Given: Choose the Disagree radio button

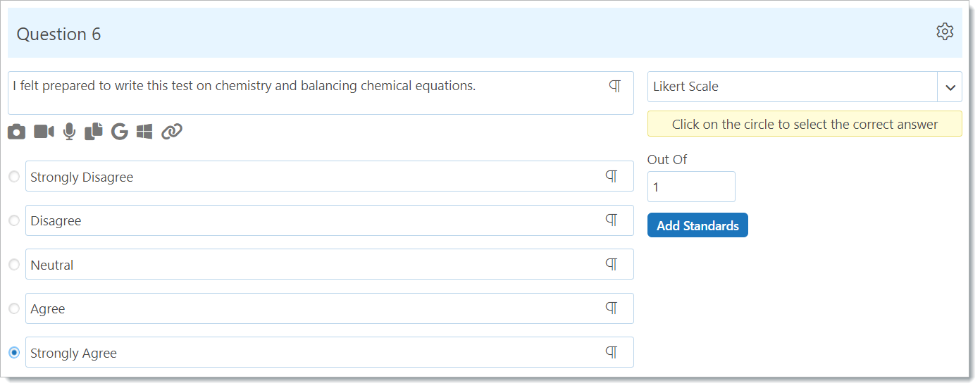Looking at the screenshot, I should click(x=14, y=220).
